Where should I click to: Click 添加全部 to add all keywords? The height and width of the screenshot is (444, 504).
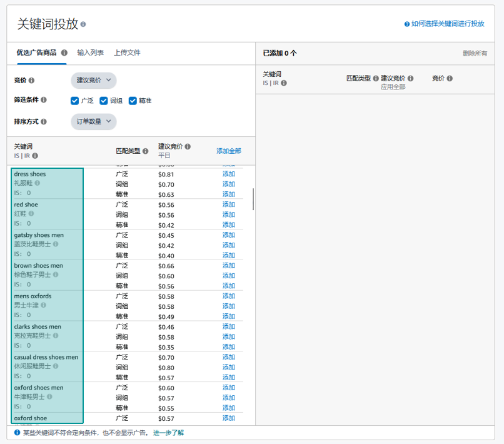228,151
